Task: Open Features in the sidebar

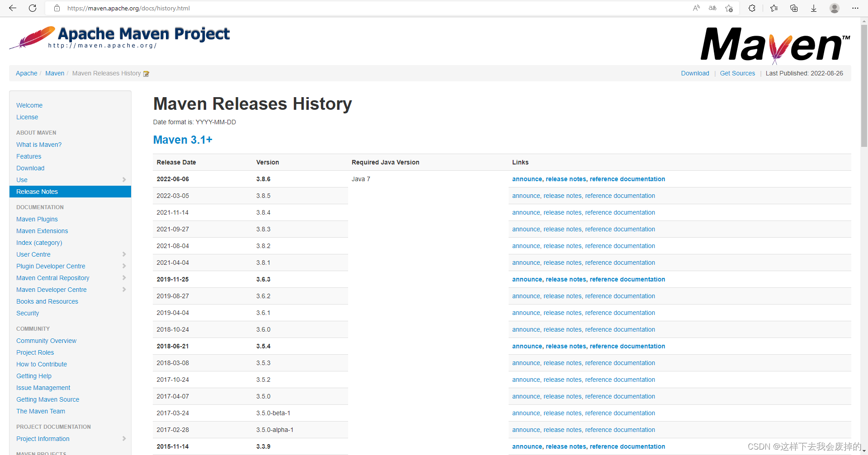Action: [28, 156]
